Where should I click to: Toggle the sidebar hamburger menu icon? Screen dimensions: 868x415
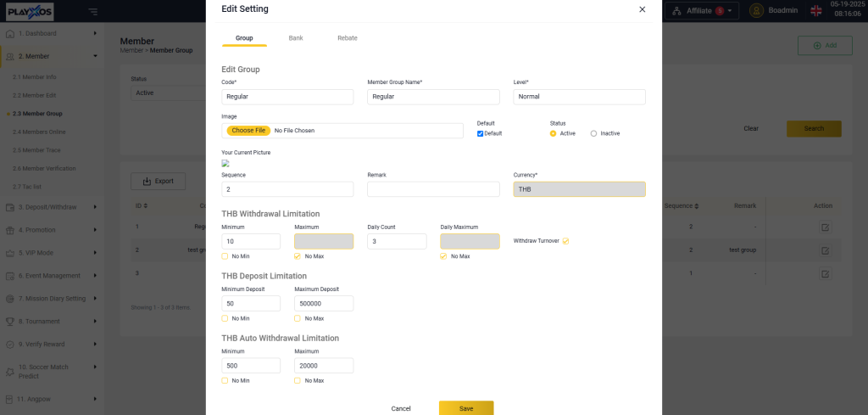click(x=93, y=11)
